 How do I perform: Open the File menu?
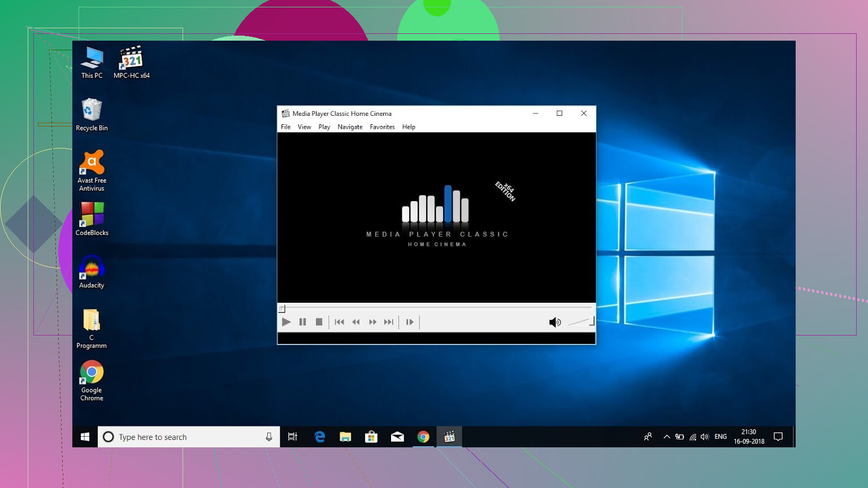286,127
